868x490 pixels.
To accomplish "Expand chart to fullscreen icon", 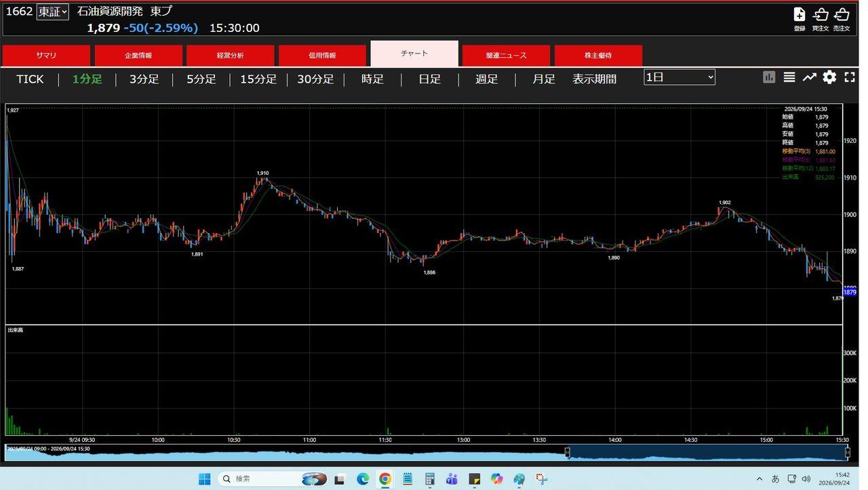I will click(849, 77).
